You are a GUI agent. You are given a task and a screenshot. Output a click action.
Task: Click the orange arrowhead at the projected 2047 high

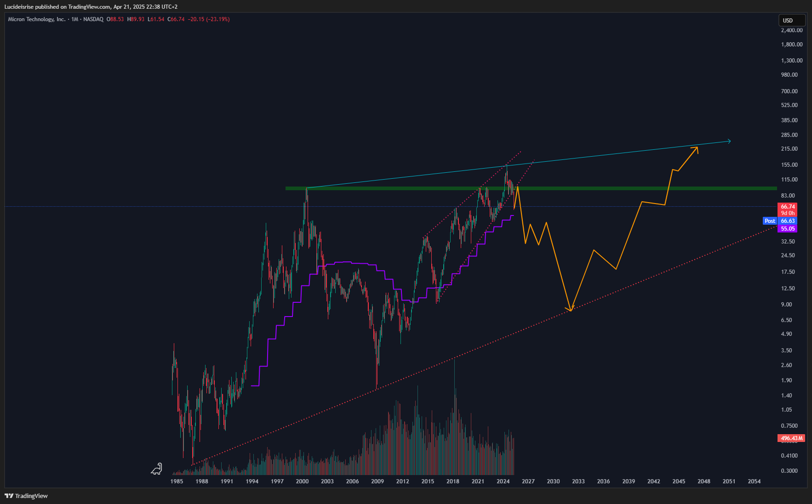695,149
